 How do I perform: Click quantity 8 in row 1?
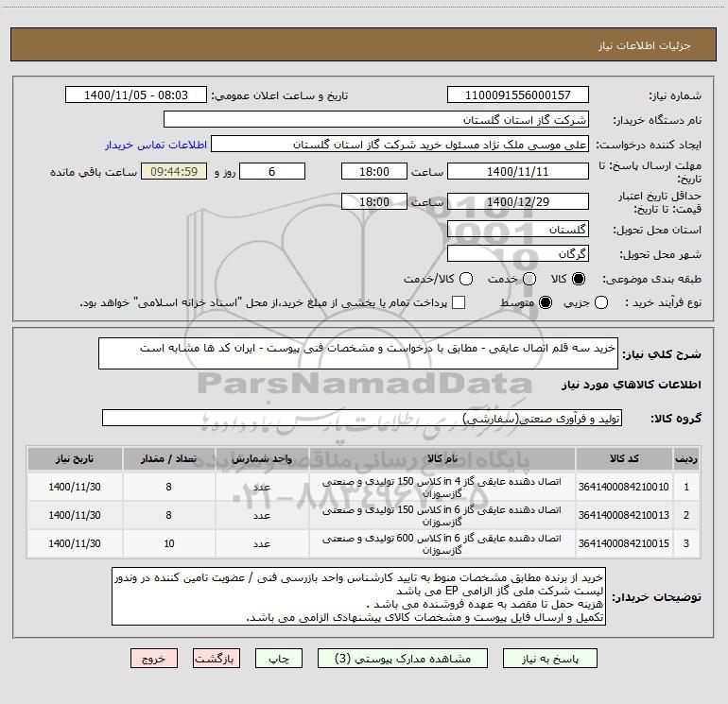168,487
